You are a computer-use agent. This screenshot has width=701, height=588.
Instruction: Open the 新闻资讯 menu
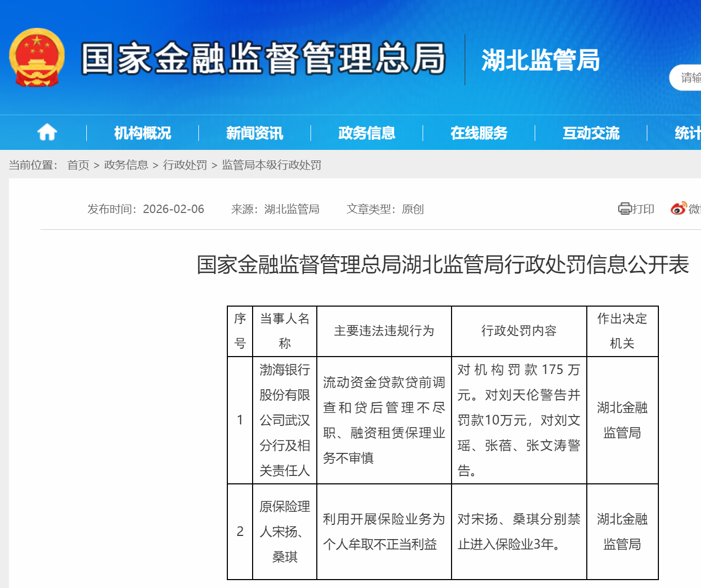click(255, 133)
